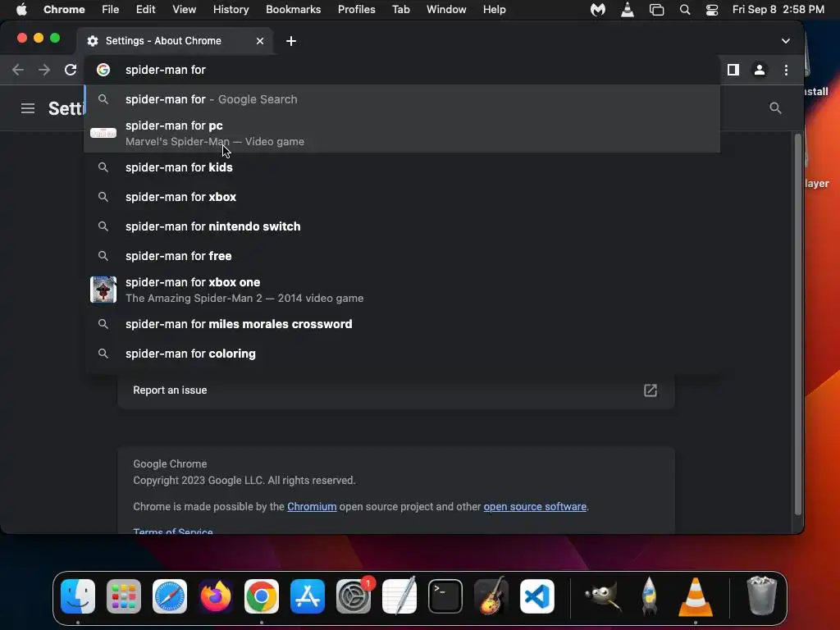The image size is (840, 630).
Task: Click Report an issue row
Action: point(396,390)
